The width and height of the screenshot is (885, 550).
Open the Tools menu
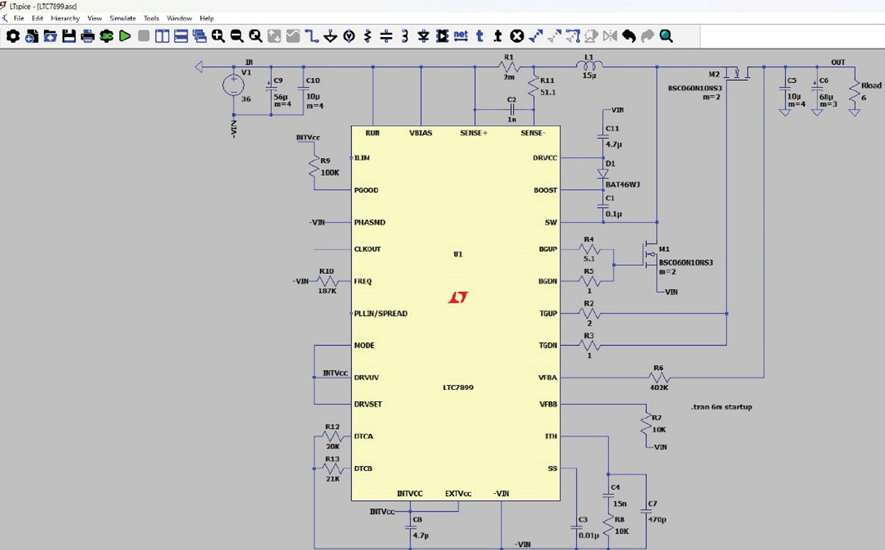tap(151, 18)
